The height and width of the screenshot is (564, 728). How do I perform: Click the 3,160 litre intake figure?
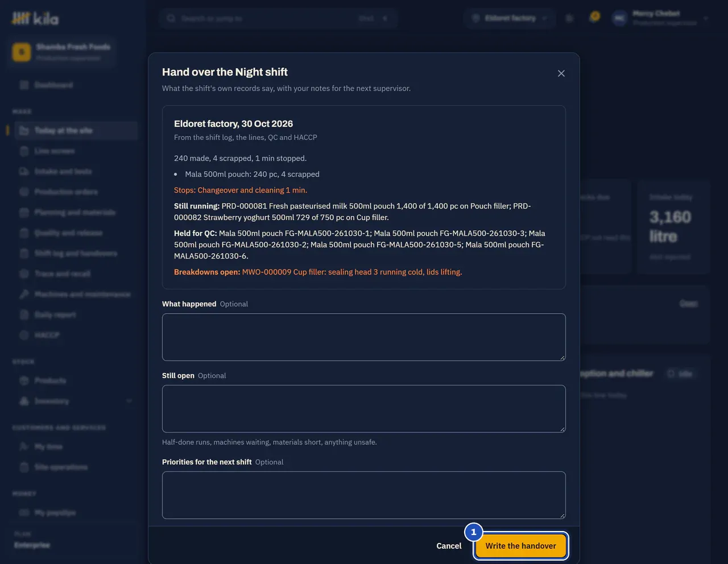tap(671, 226)
